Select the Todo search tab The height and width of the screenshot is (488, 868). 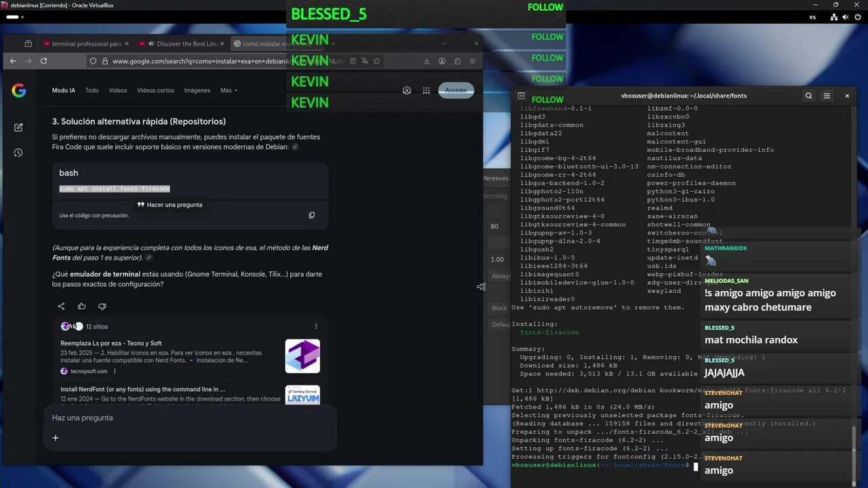[x=92, y=90]
